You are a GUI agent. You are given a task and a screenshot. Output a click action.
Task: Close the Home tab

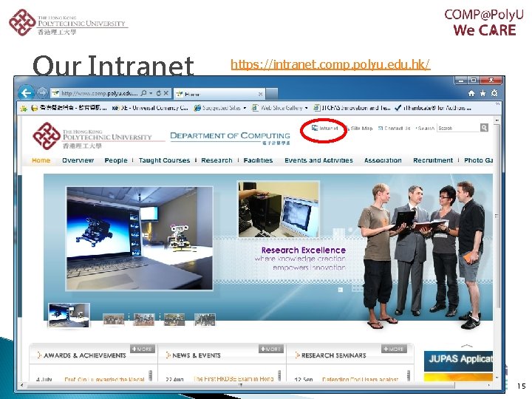click(260, 94)
